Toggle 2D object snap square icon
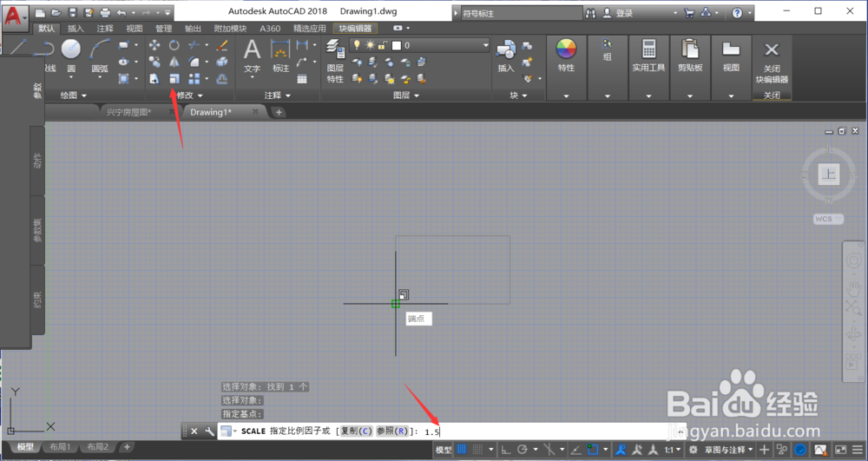Viewport: 868px width, 461px height. click(593, 450)
